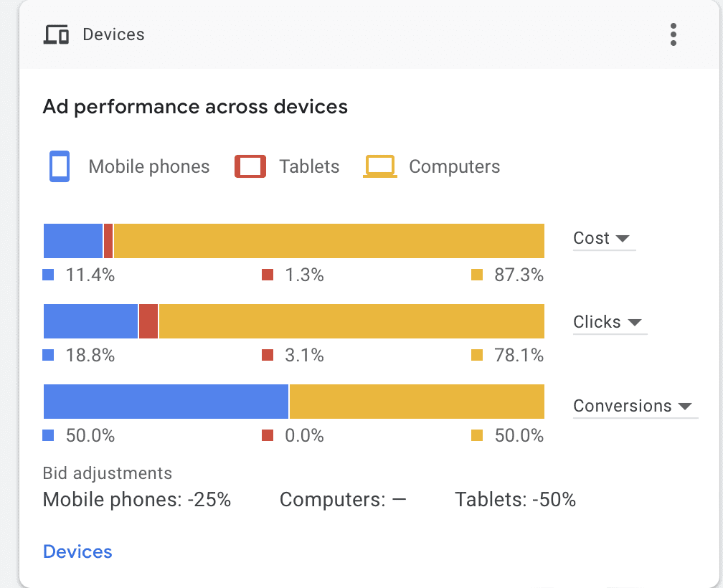Screen dimensions: 723x588
Task: Open the three-dot more options menu
Action: [x=673, y=34]
